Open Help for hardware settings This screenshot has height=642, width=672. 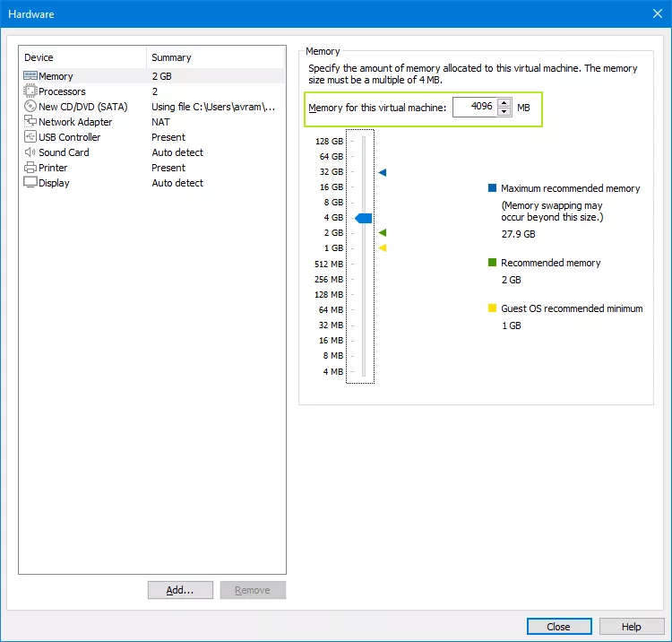[x=632, y=627]
